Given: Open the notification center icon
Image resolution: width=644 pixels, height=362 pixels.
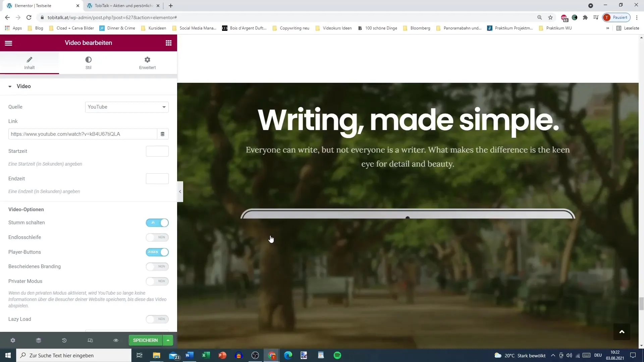Looking at the screenshot, I should [x=633, y=355].
